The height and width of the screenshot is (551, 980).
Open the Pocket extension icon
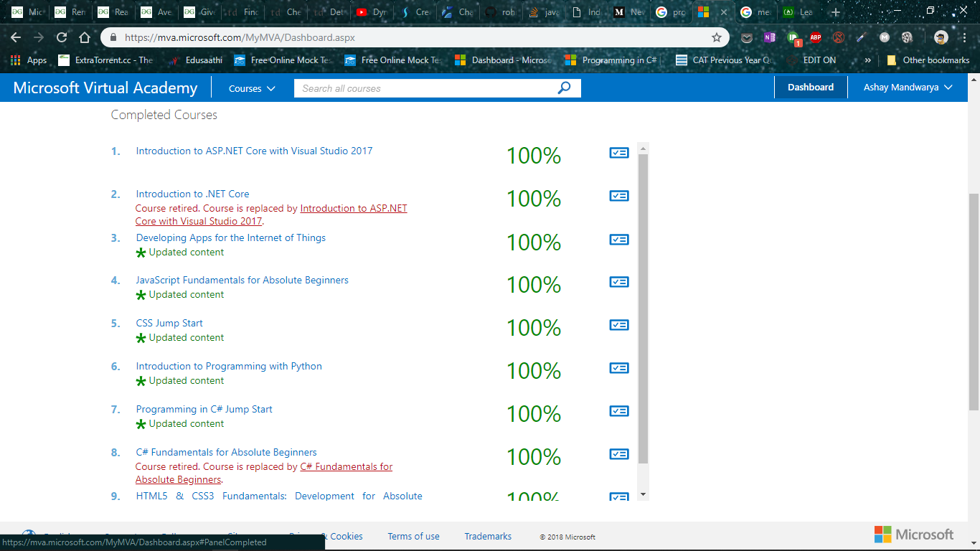click(x=747, y=37)
